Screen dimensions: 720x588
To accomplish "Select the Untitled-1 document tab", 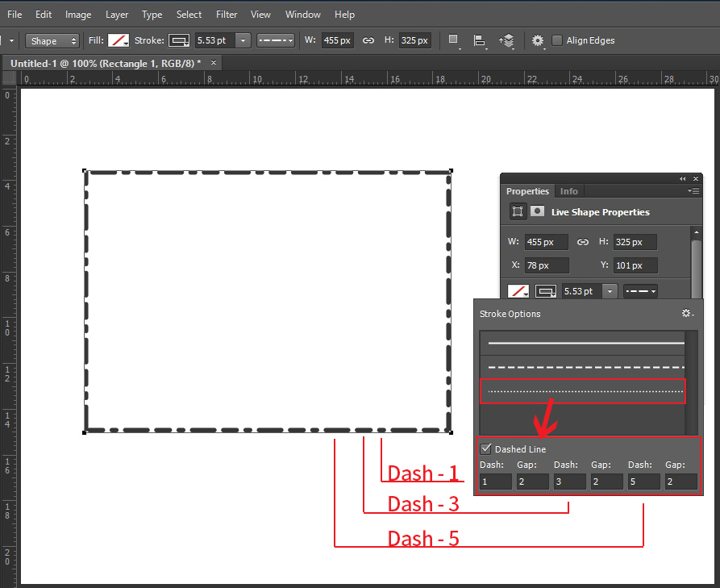I will [106, 64].
